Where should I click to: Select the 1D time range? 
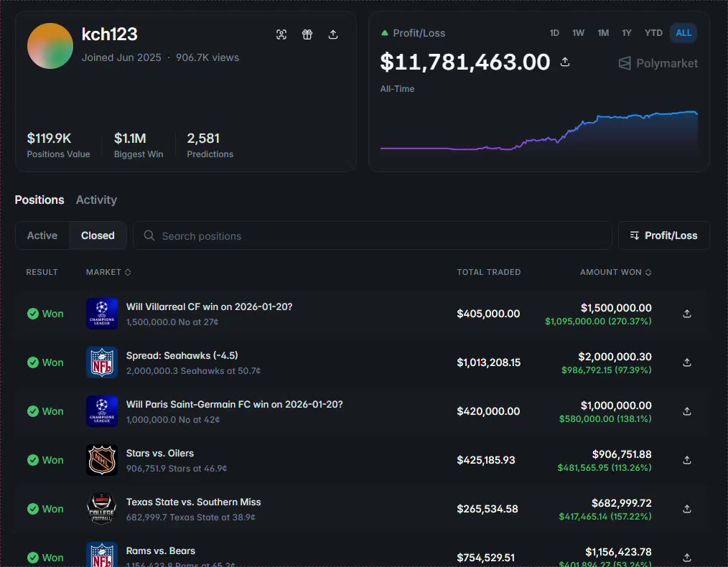click(x=554, y=33)
